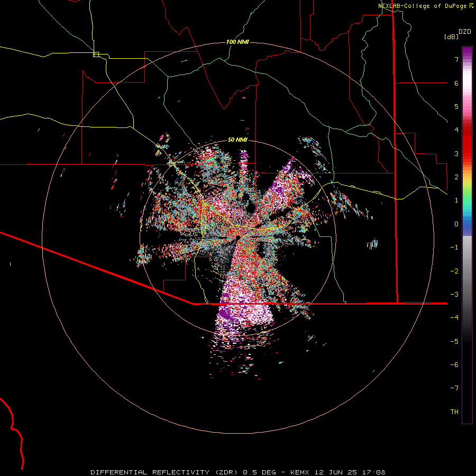Click the color scale value -4
This screenshot has width=476, height=476.
click(x=454, y=318)
